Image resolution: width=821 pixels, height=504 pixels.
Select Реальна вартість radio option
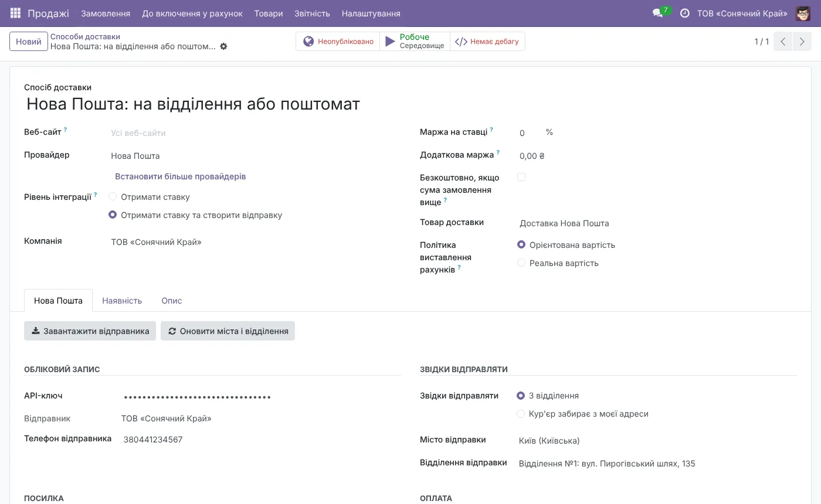click(x=521, y=263)
